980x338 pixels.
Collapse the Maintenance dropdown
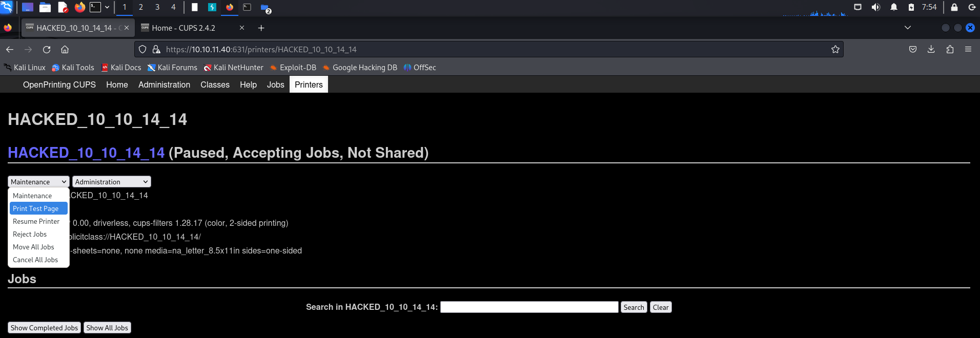[38, 182]
